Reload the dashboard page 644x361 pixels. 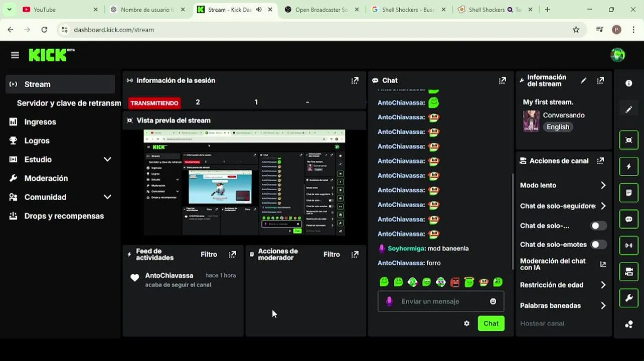pyautogui.click(x=44, y=30)
